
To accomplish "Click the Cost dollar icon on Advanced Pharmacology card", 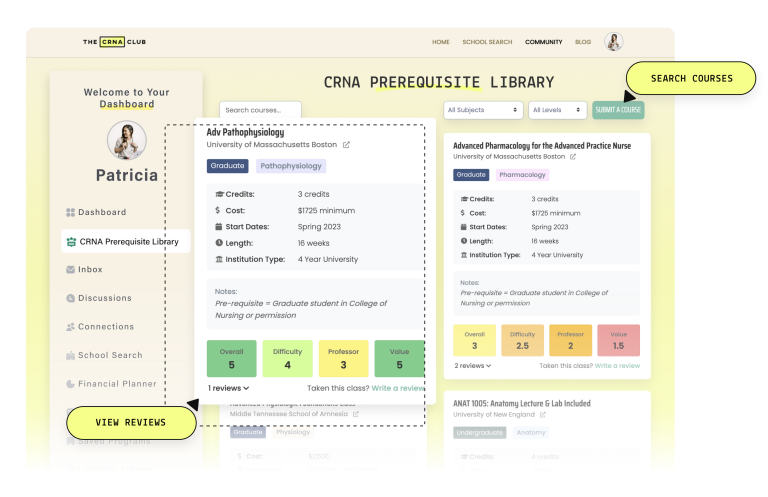I will point(462,213).
